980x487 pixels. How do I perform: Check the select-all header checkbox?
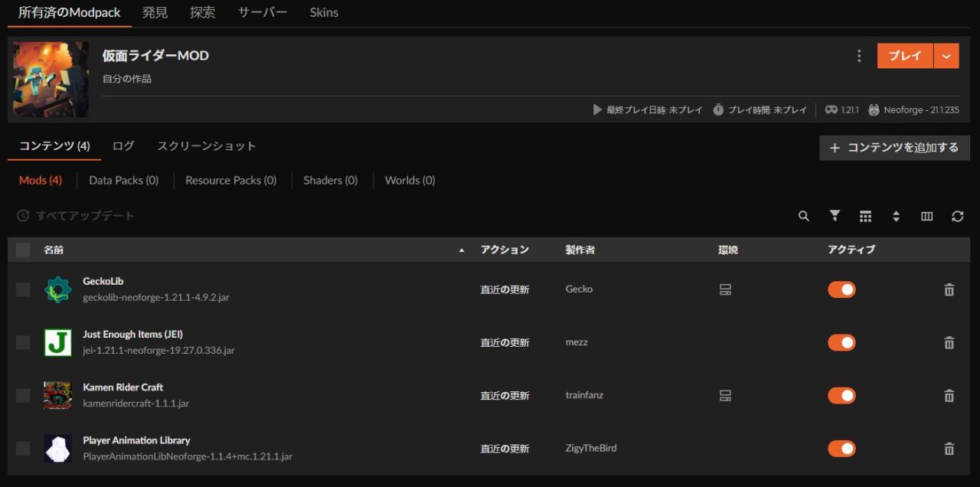(23, 250)
